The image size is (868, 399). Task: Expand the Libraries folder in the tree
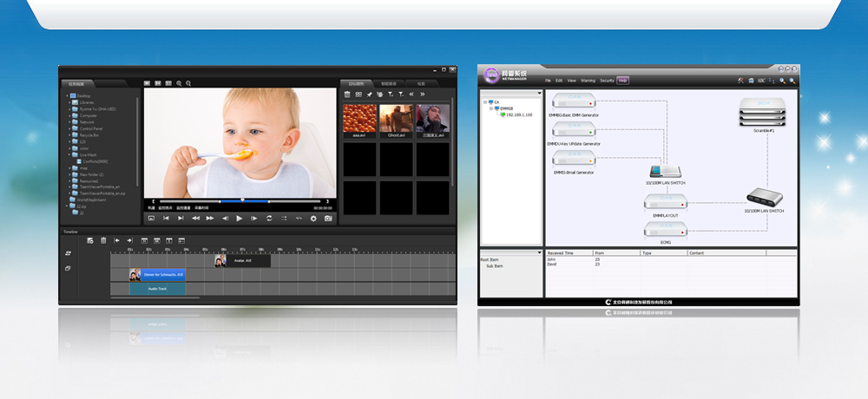(69, 102)
